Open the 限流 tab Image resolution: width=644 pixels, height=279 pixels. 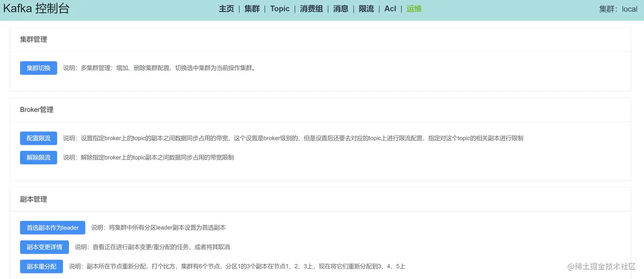coord(366,9)
